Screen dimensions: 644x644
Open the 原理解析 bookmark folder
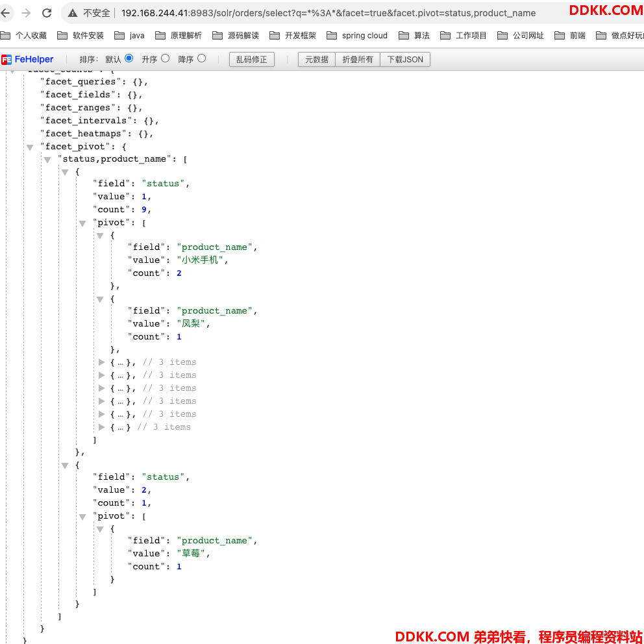[x=179, y=36]
